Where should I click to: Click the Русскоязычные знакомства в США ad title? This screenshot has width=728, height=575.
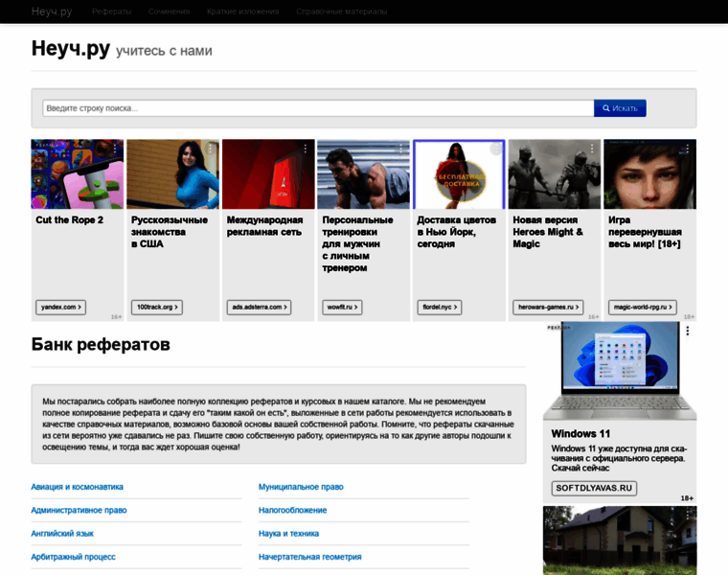pos(170,232)
